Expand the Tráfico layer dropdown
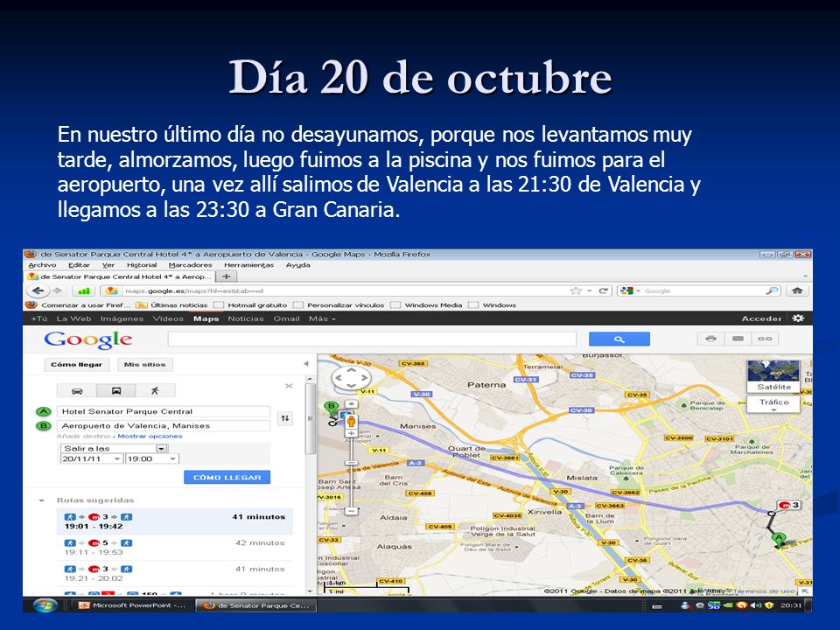The width and height of the screenshot is (840, 630). click(773, 404)
